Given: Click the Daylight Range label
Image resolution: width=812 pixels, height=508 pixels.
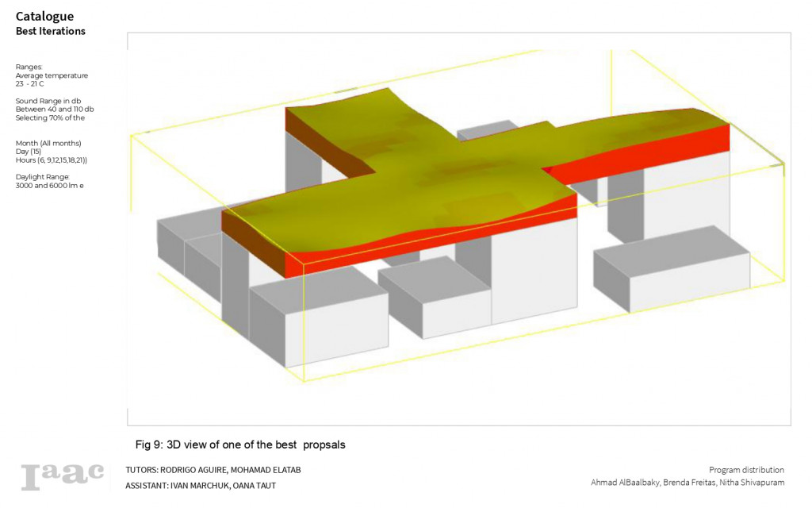Looking at the screenshot, I should [43, 176].
